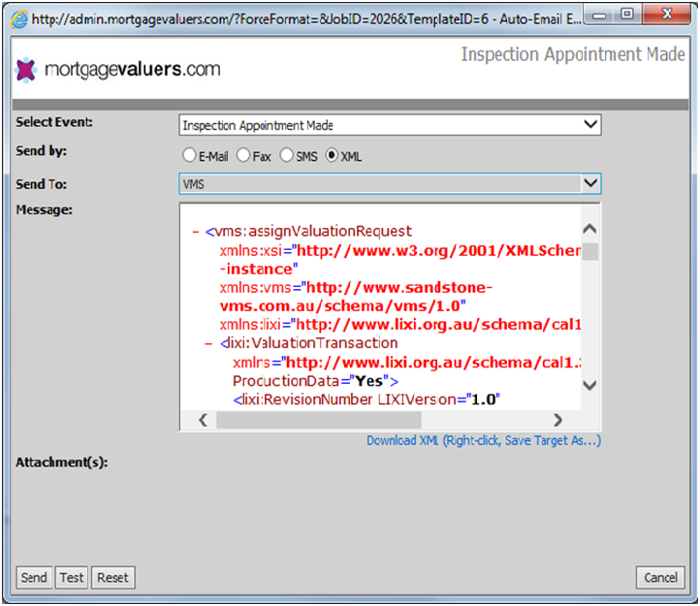The height and width of the screenshot is (606, 700).
Task: Click the Download XML link
Action: click(484, 441)
